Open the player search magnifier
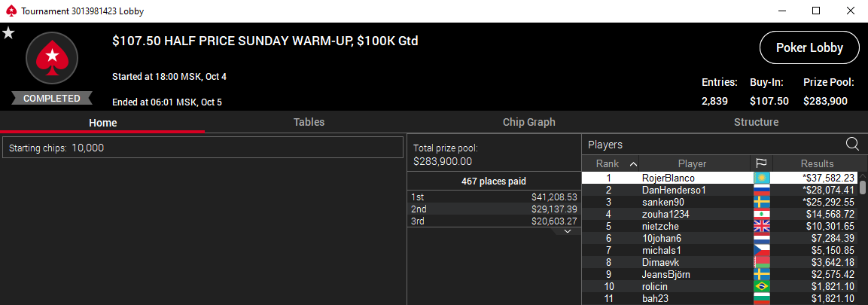The height and width of the screenshot is (305, 868). tap(852, 144)
